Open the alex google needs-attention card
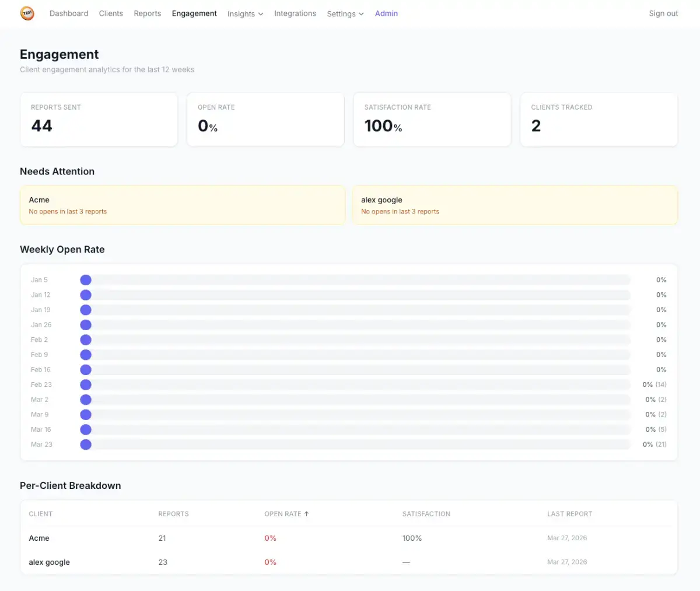The height and width of the screenshot is (591, 700). (x=514, y=205)
